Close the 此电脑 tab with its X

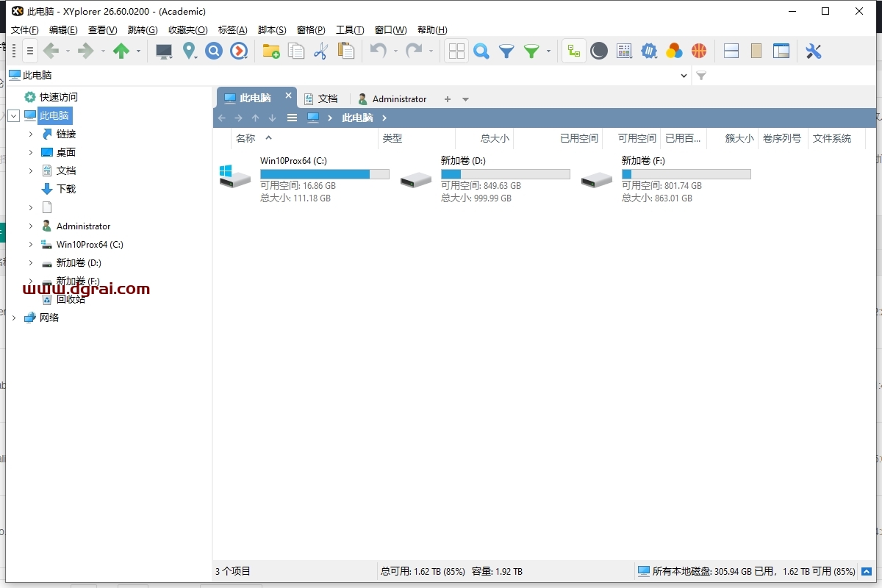click(289, 96)
